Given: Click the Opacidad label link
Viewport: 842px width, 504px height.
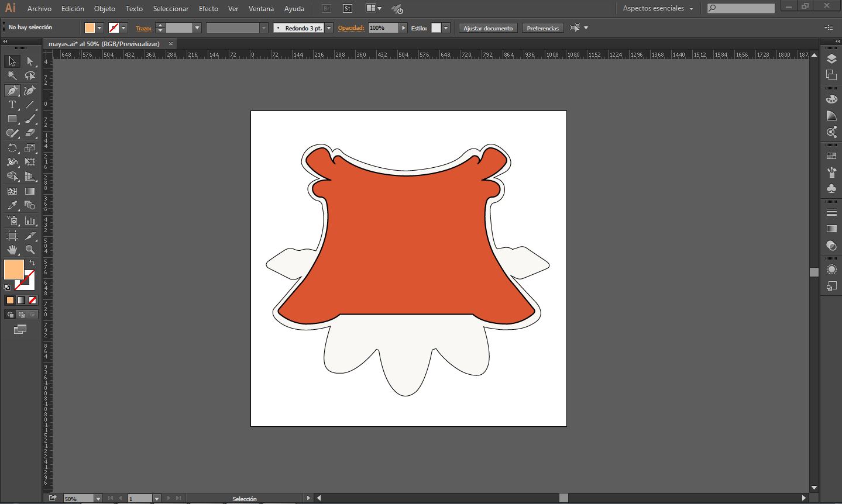Looking at the screenshot, I should pos(351,28).
